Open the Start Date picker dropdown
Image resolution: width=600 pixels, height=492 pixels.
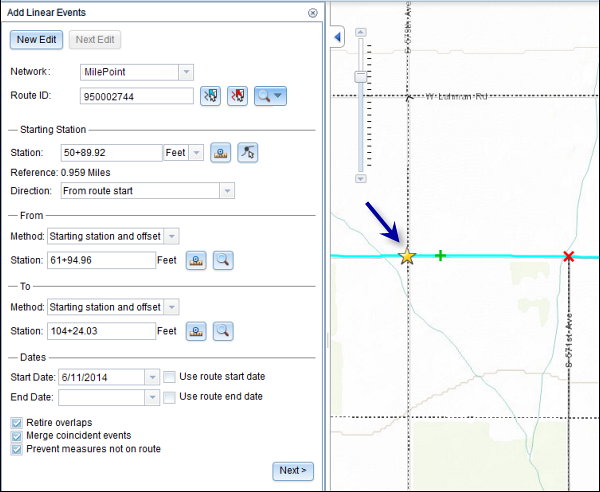tap(152, 377)
